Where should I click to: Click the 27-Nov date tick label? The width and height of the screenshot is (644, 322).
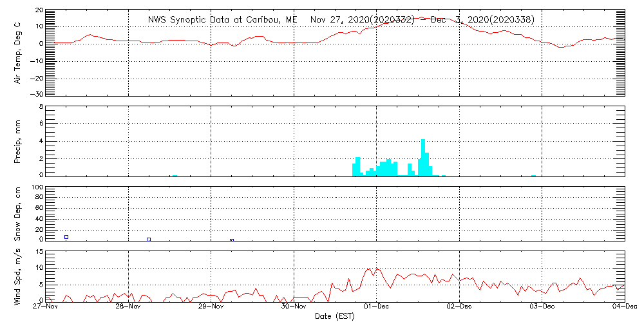46,308
